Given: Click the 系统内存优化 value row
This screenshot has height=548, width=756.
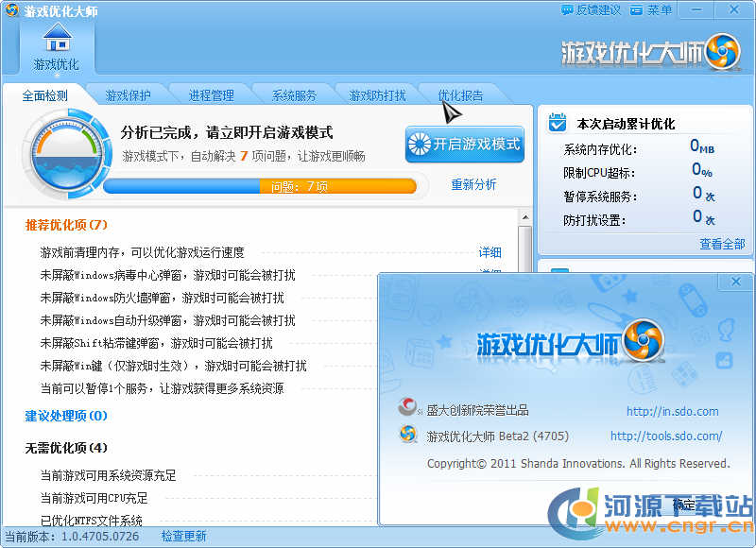Looking at the screenshot, I should click(640, 149).
